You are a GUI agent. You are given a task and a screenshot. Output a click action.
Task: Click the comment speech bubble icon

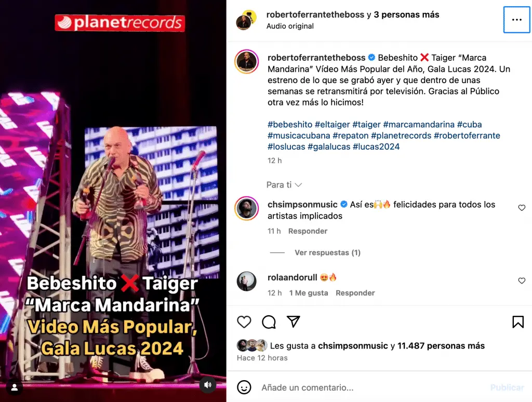(x=269, y=321)
